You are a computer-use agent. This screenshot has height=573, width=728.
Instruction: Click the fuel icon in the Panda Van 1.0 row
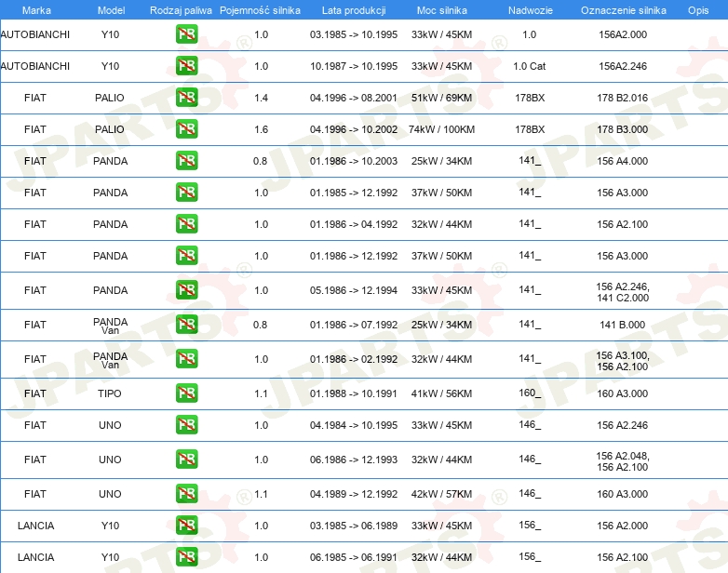pyautogui.click(x=186, y=359)
